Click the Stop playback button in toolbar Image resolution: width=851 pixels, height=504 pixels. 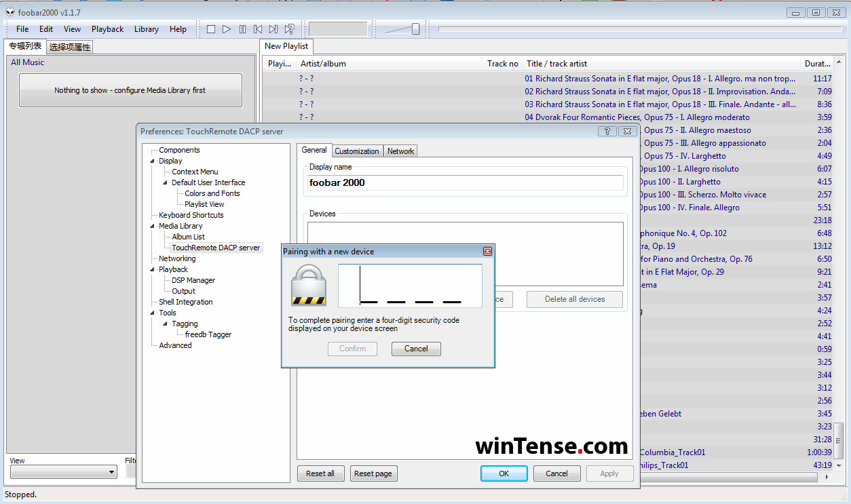coord(211,29)
